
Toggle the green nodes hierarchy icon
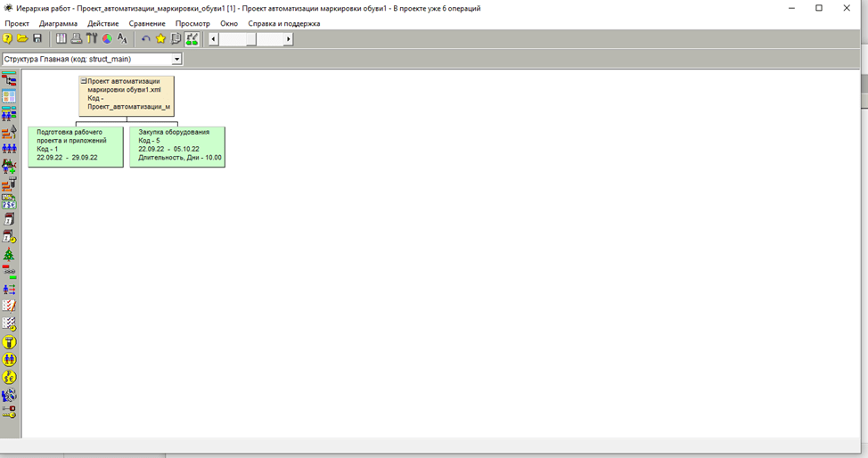[192, 39]
